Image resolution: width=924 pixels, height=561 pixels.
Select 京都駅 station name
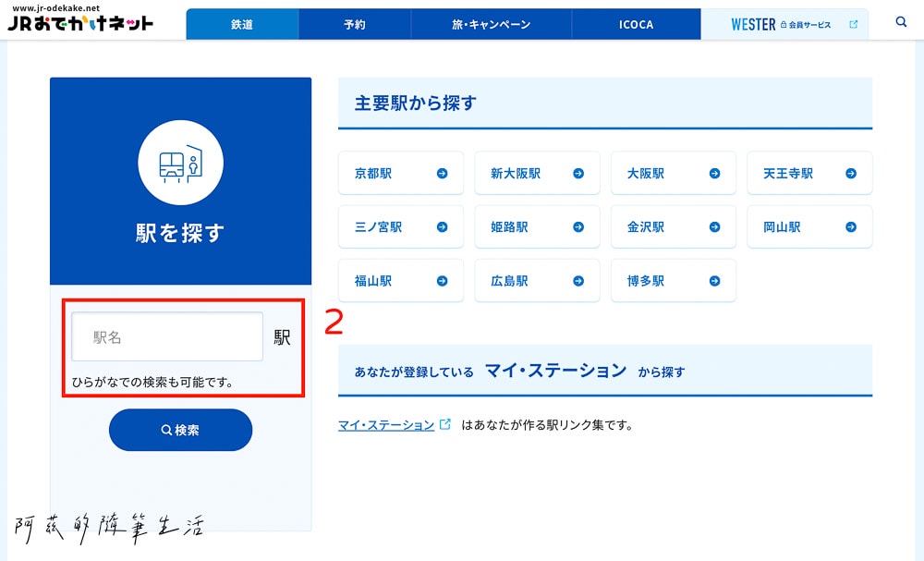[x=373, y=173]
